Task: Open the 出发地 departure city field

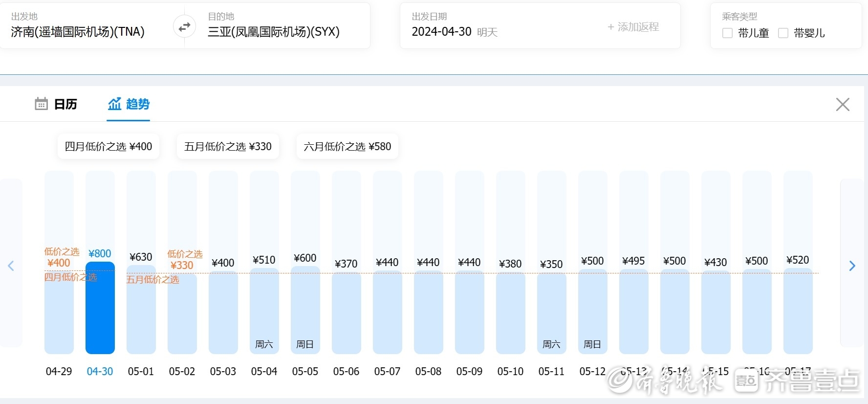Action: [x=78, y=32]
